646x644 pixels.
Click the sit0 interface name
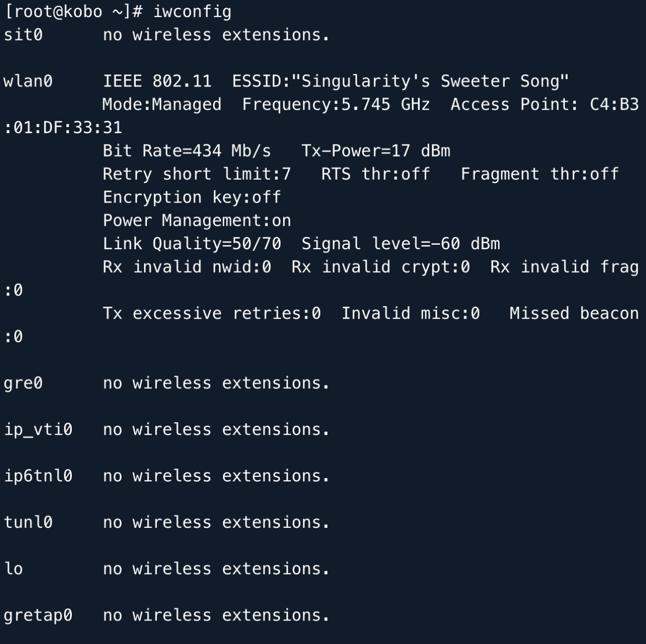23,35
